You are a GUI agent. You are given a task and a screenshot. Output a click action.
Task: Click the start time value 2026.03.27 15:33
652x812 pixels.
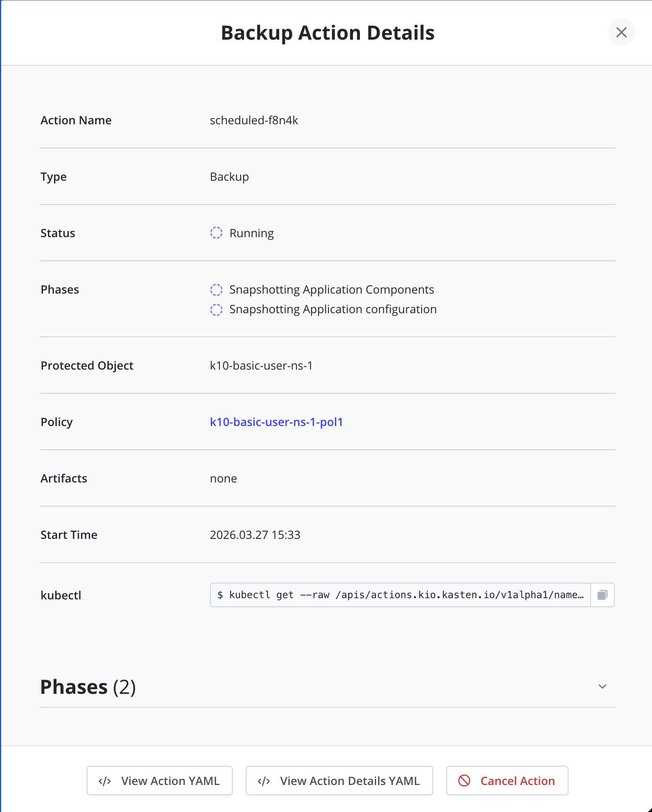pyautogui.click(x=255, y=535)
